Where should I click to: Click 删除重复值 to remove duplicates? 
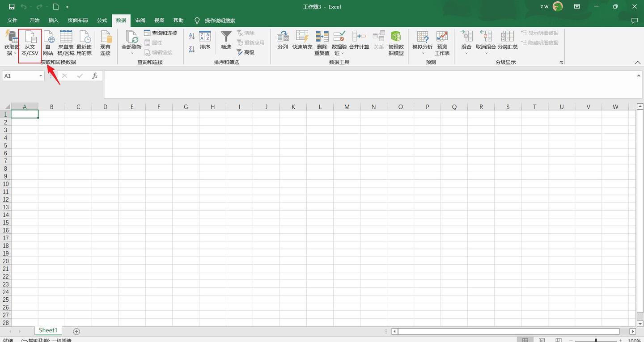point(322,42)
